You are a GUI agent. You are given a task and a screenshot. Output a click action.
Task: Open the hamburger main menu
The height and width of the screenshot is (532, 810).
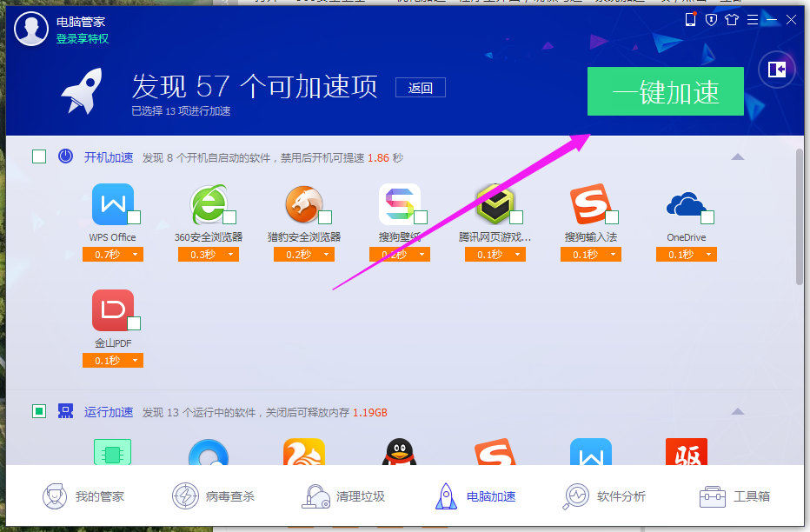pyautogui.click(x=753, y=18)
